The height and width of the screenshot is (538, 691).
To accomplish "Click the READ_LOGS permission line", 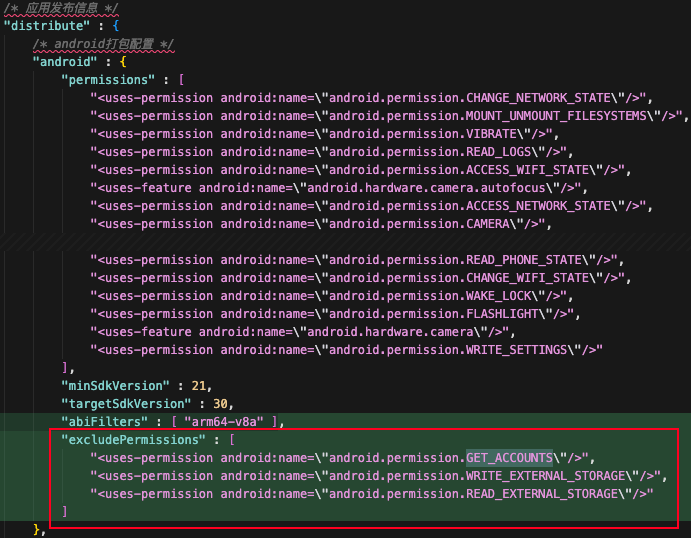I will tap(331, 152).
